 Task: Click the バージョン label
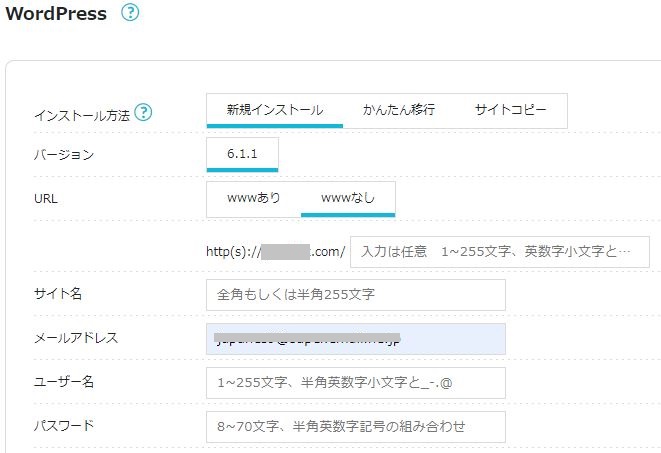tap(64, 155)
